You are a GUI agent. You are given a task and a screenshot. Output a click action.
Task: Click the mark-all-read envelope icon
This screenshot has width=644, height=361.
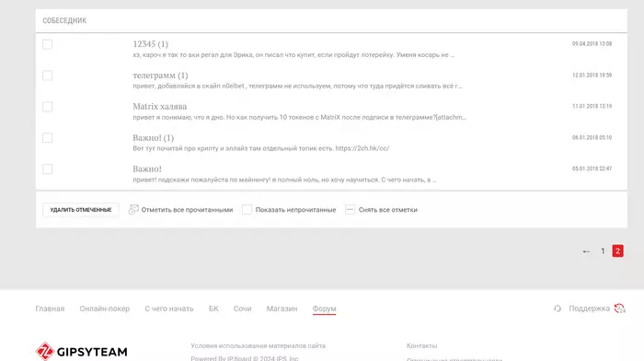[133, 210]
